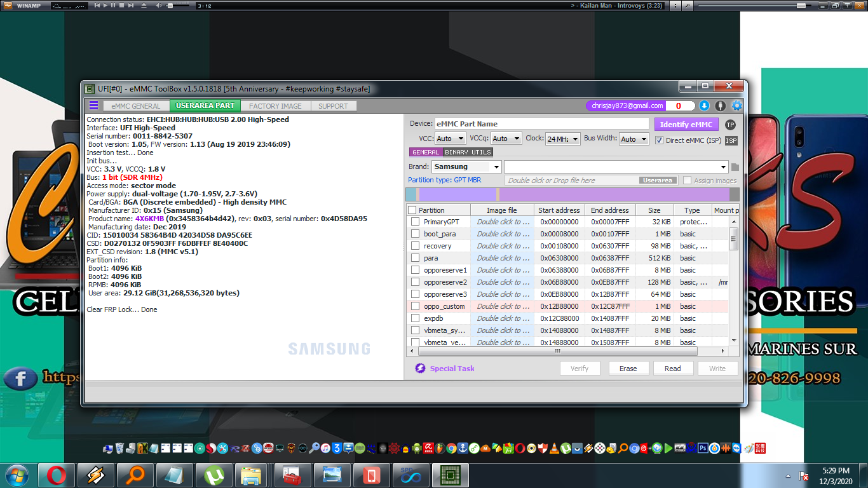Open the FACTORY IMAGE tab

[x=275, y=106]
